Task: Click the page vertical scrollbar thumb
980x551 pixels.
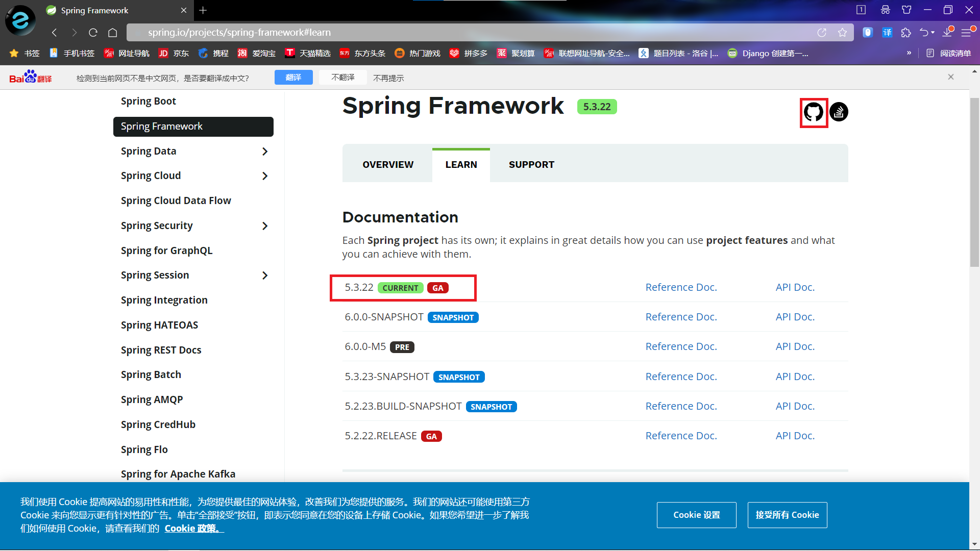Action: [x=974, y=181]
